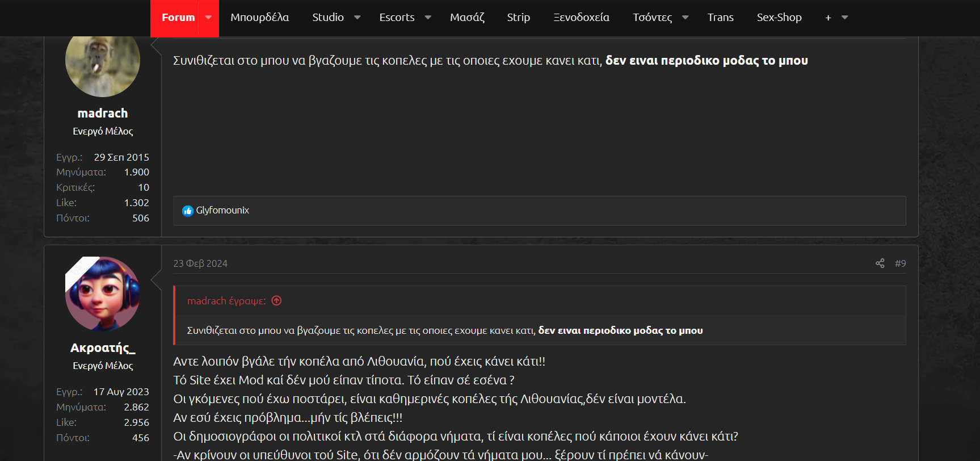This screenshot has width=980, height=461.
Task: Expand the Forum dropdown arrow
Action: pos(208,18)
